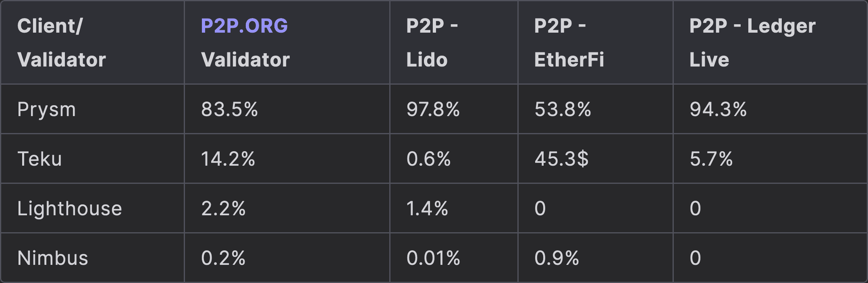Viewport: 868px width, 283px height.
Task: Click the 0.01% Nimbus Lido cell
Action: click(x=433, y=258)
